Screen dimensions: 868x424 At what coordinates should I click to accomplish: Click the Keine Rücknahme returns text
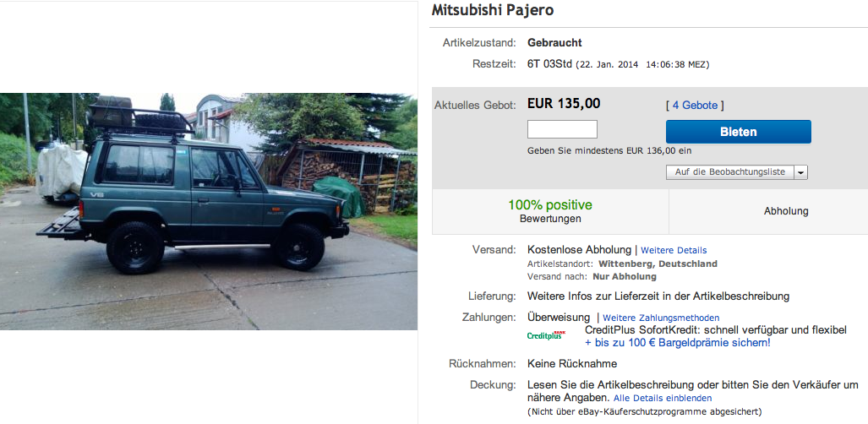572,364
